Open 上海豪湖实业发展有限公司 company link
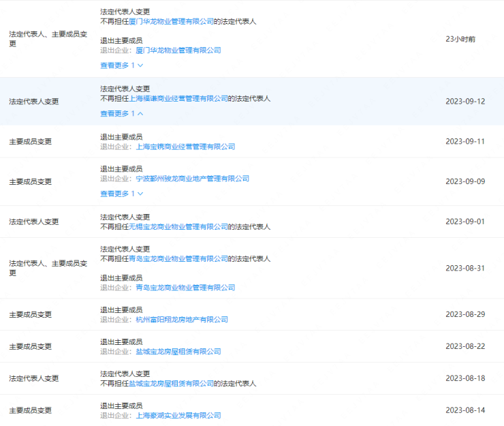The image size is (504, 426). 178,415
